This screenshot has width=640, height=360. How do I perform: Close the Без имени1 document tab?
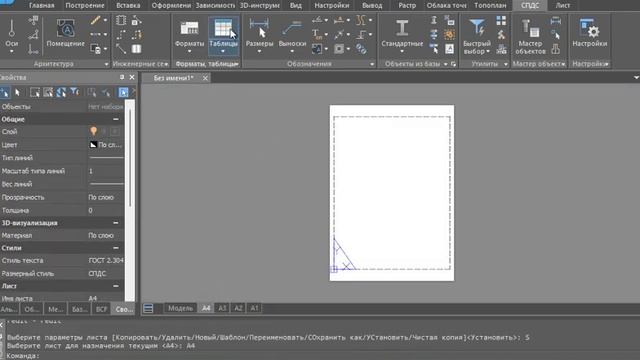tap(205, 78)
